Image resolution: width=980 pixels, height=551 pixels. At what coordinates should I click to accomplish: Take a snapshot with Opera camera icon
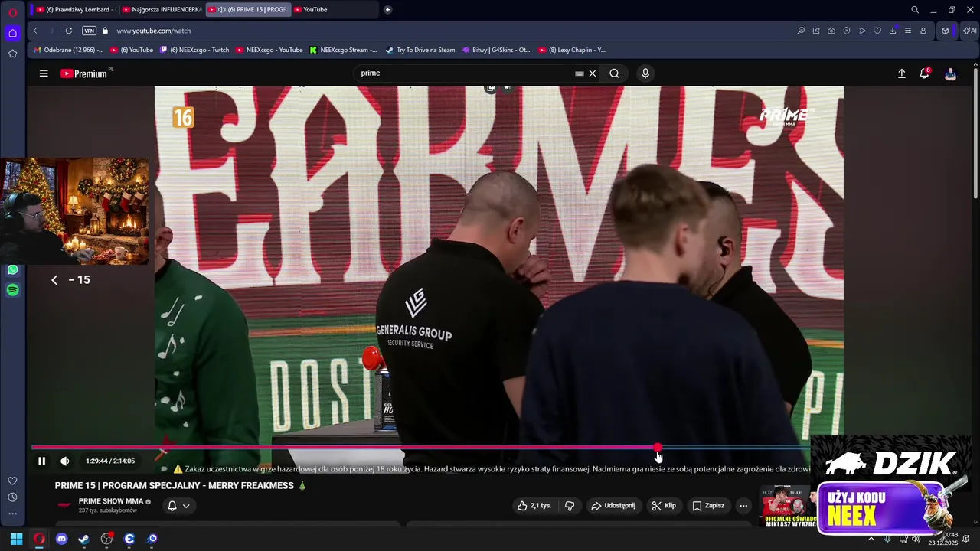click(831, 31)
